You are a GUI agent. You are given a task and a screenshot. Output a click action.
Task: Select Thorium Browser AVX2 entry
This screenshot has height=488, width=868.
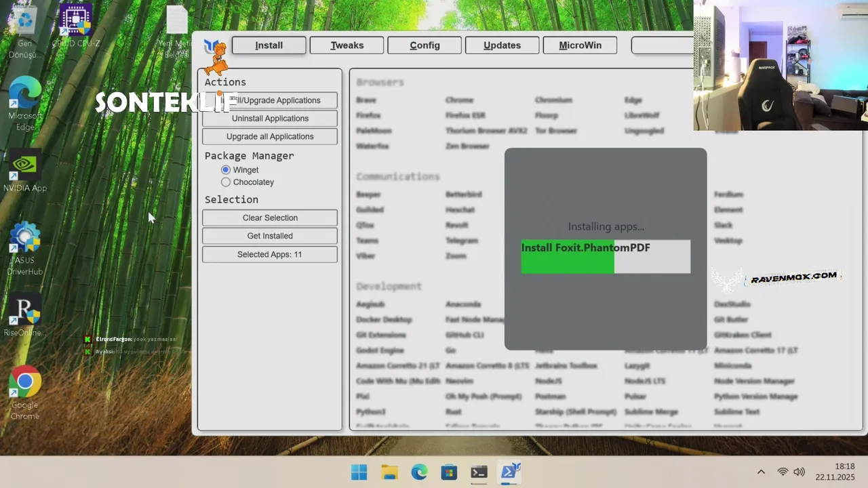[486, 131]
